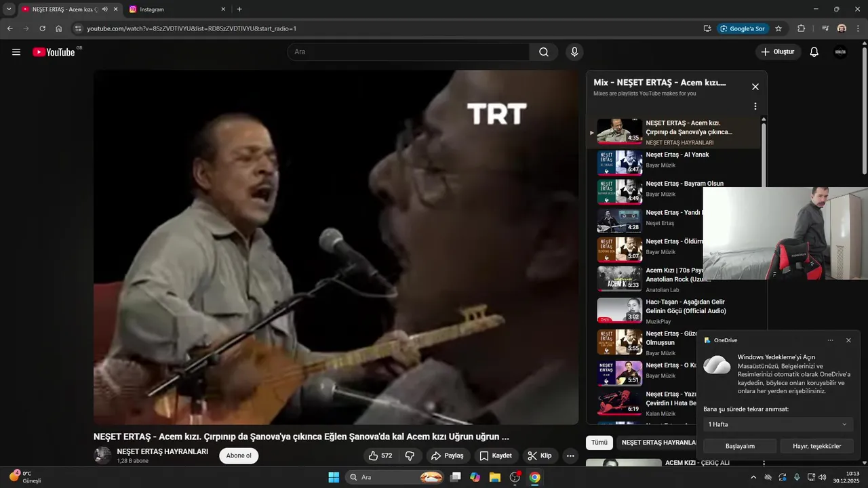Mute the YouTube tab audio icon

point(104,9)
